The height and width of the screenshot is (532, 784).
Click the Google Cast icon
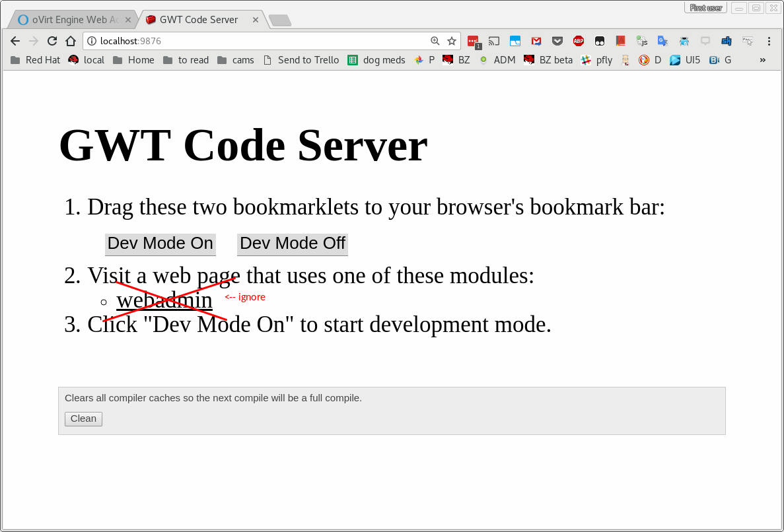tap(493, 41)
